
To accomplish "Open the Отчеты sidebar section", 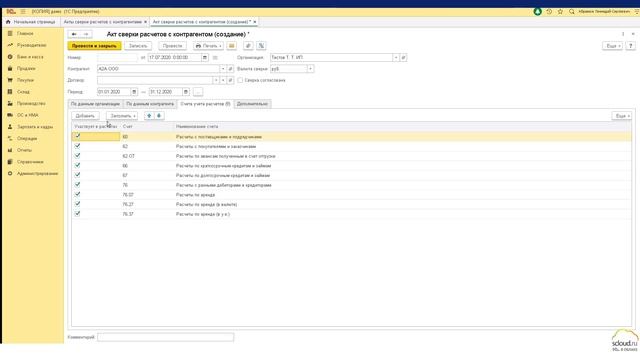I will point(24,150).
